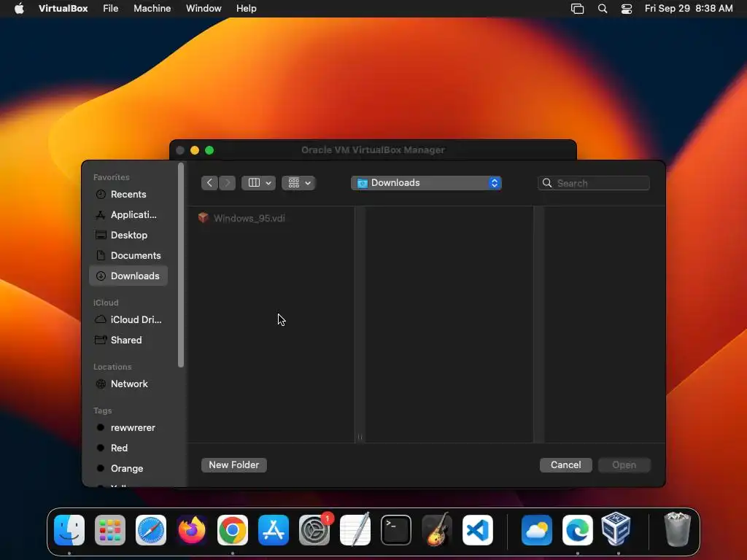The width and height of the screenshot is (747, 560).
Task: Minimize the VirtualBox Manager window
Action: click(x=194, y=150)
